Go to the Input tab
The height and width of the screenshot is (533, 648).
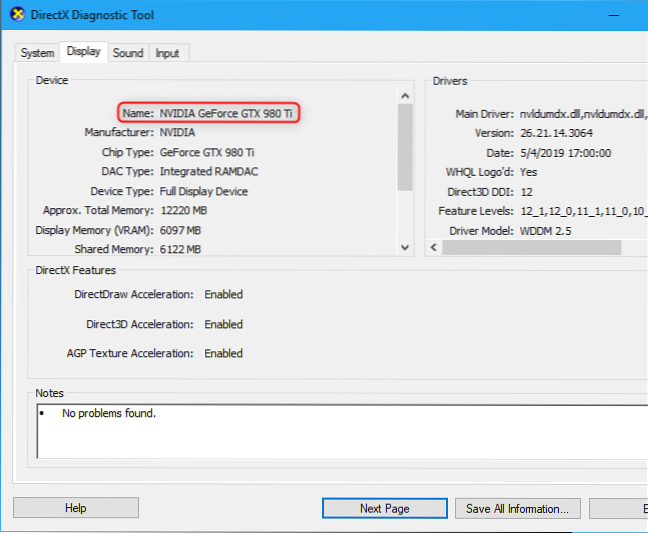167,53
